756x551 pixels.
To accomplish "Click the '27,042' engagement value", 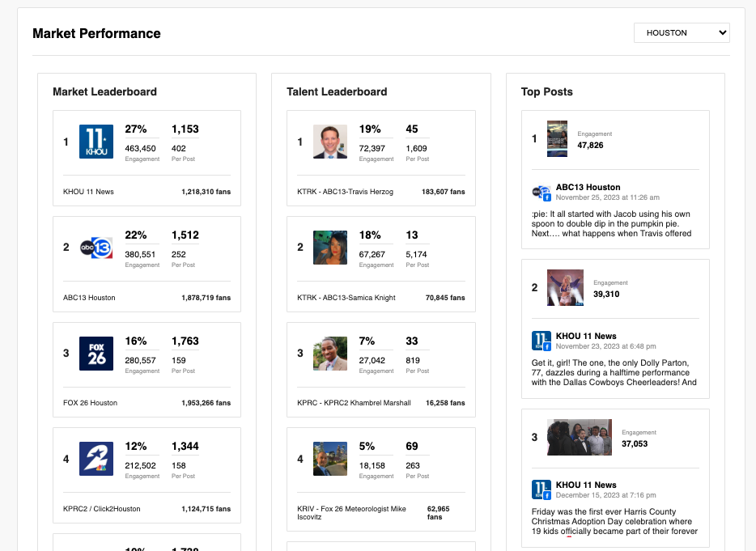I will pos(372,361).
